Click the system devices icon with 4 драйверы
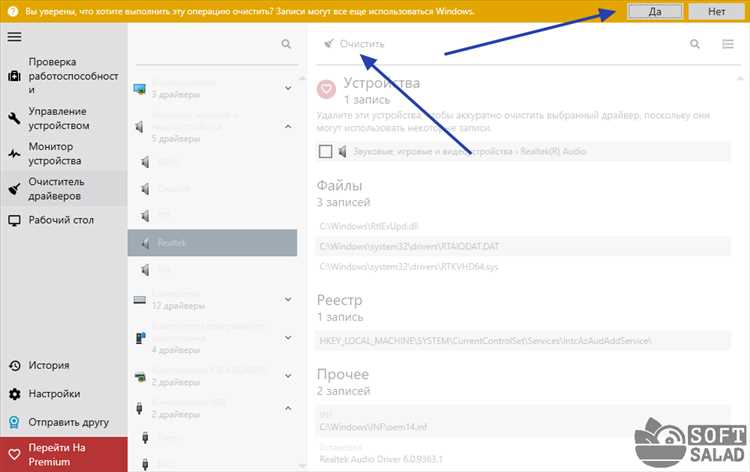The height and width of the screenshot is (472, 750). [x=140, y=338]
